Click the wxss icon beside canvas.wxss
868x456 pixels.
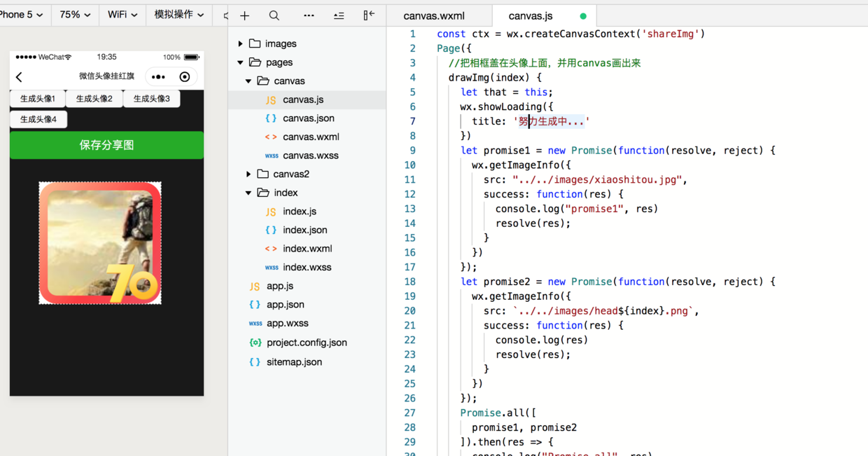pyautogui.click(x=272, y=156)
